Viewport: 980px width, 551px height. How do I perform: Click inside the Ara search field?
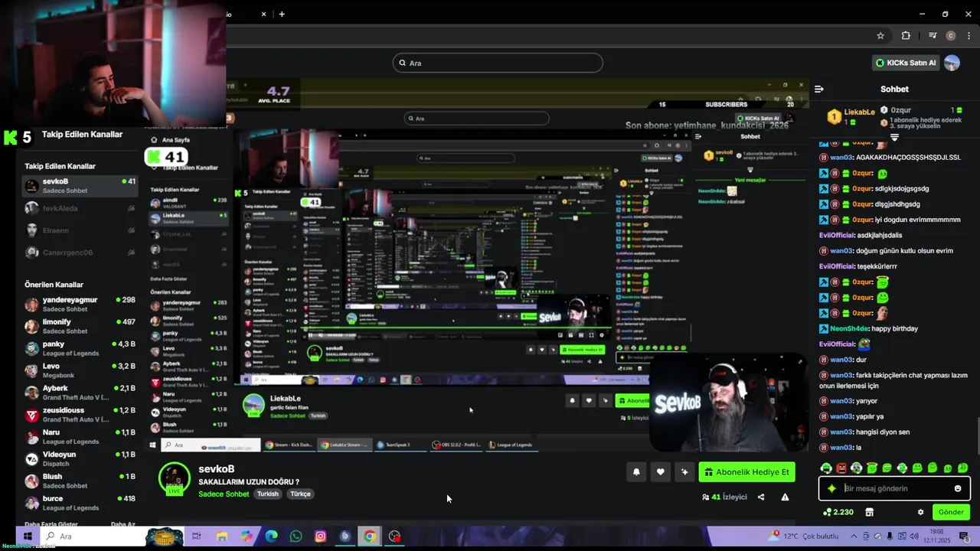tap(498, 63)
